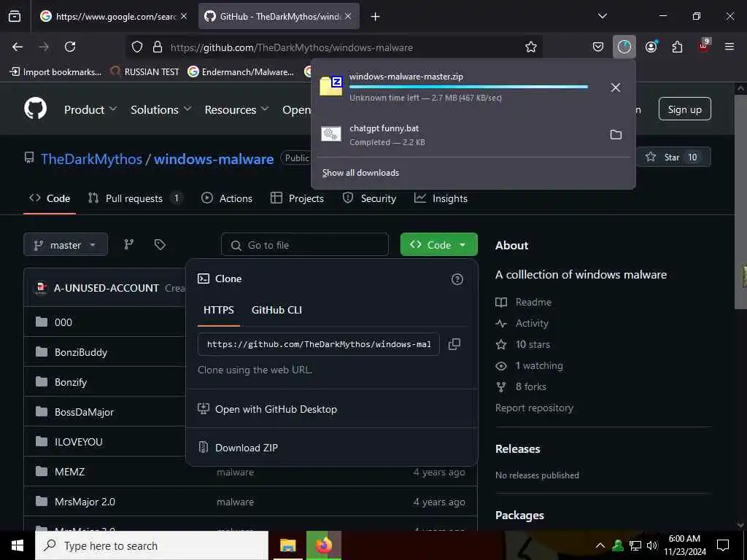Screen dimensions: 747x560
Task: Click Download ZIP option
Action: click(x=247, y=448)
